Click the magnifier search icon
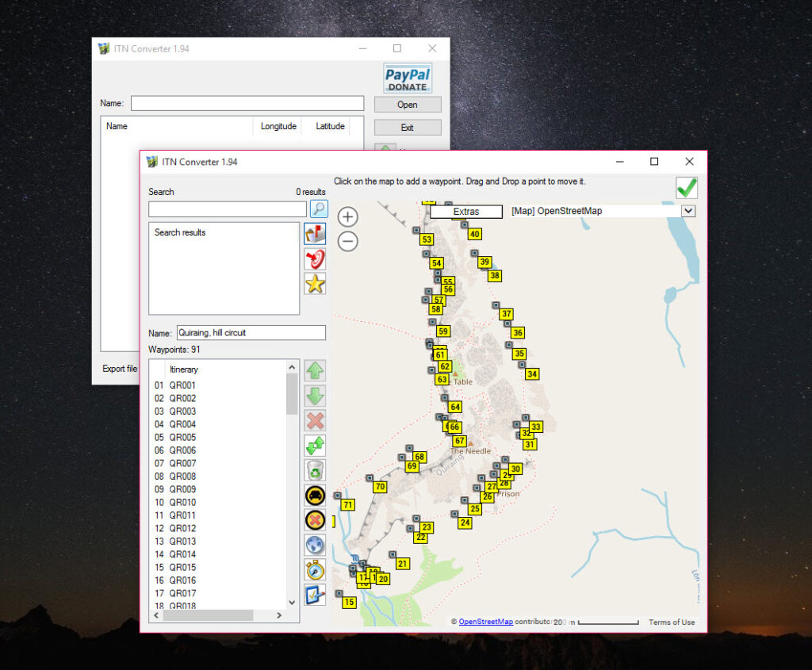Image resolution: width=812 pixels, height=670 pixels. 318,209
